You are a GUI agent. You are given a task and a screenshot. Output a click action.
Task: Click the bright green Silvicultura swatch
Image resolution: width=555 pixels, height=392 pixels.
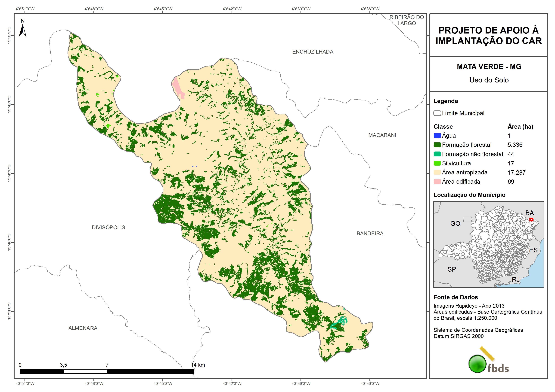click(437, 163)
